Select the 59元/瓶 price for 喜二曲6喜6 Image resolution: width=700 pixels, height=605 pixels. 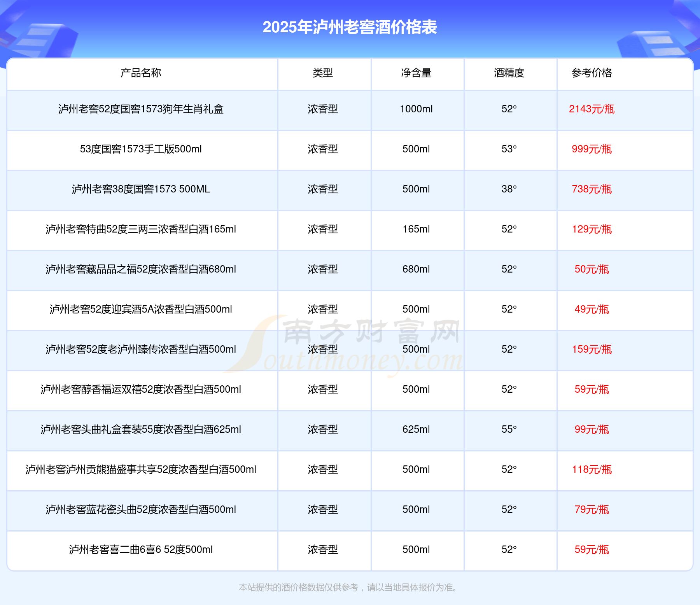pos(592,549)
